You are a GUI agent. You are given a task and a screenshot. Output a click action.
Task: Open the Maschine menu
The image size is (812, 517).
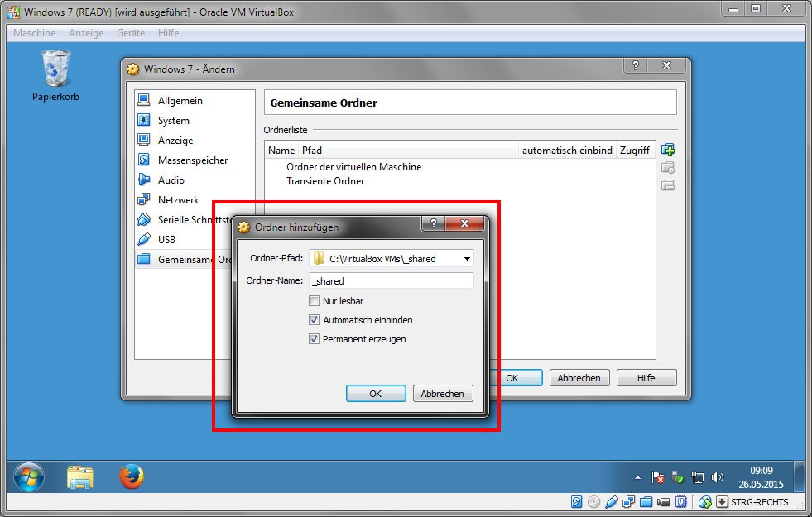(34, 32)
